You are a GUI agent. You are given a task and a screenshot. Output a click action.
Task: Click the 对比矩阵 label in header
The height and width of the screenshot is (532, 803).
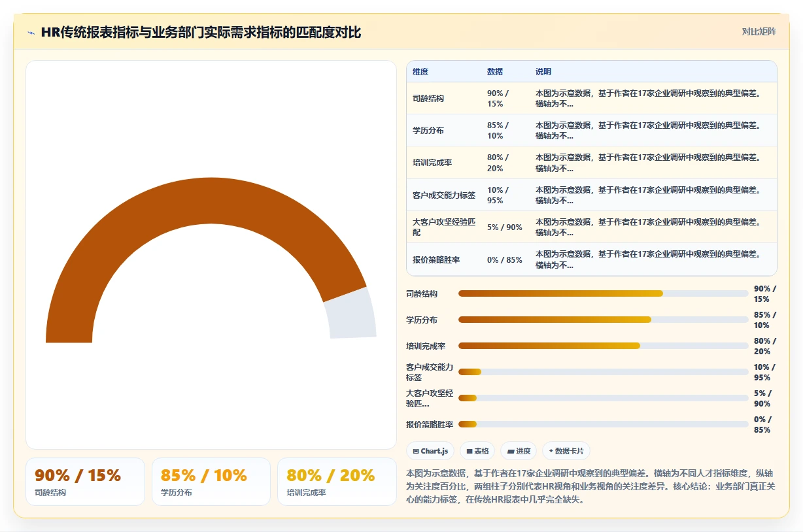tap(759, 31)
